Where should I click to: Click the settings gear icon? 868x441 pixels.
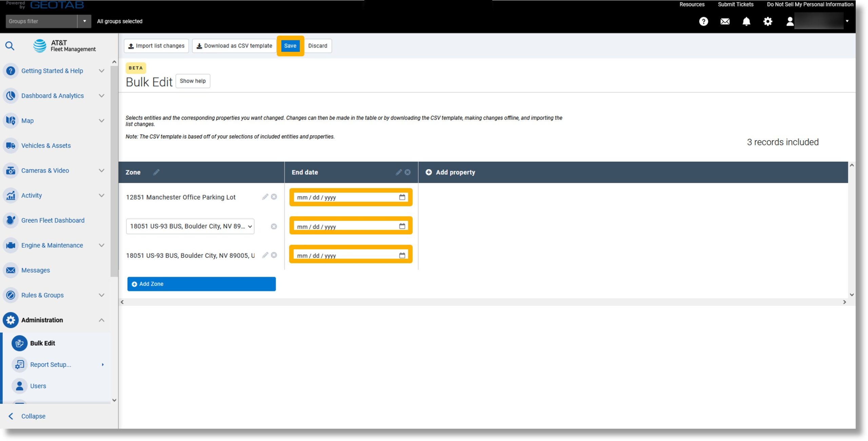click(x=767, y=21)
